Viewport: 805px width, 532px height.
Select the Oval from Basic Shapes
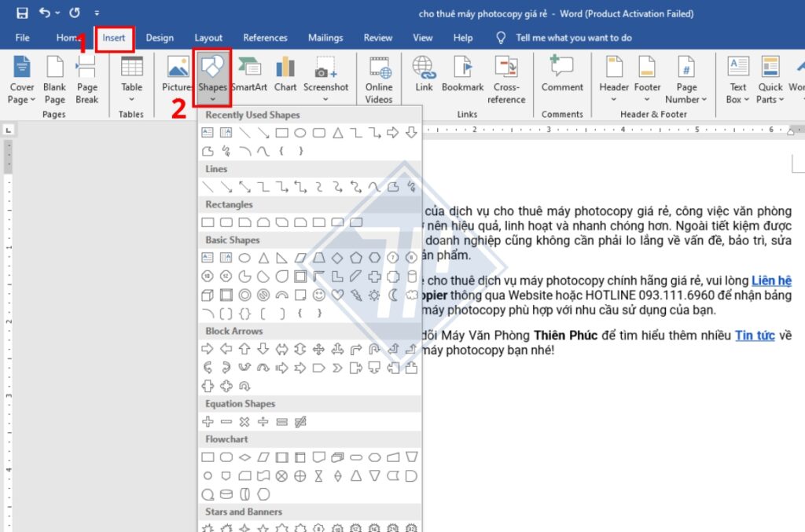(x=244, y=257)
